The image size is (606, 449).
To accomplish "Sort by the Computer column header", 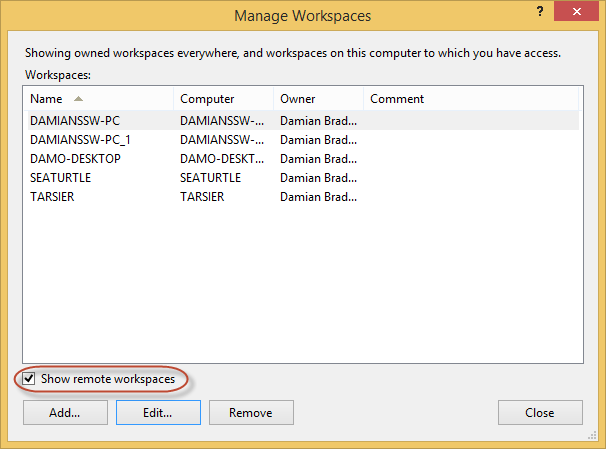I will point(224,99).
